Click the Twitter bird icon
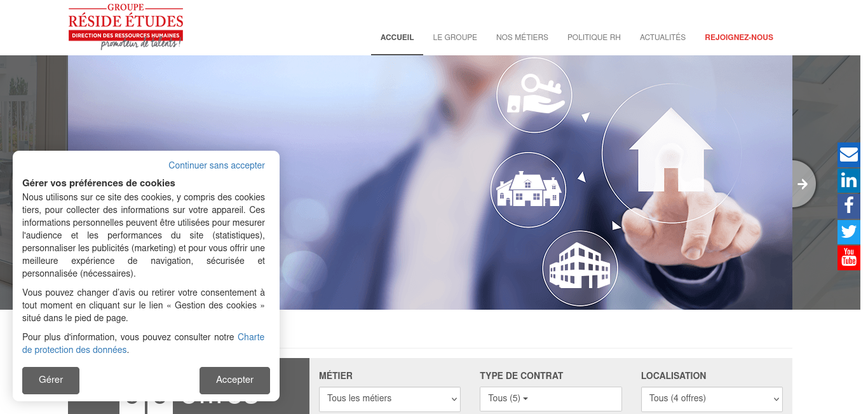This screenshot has height=414, width=868. 849,231
